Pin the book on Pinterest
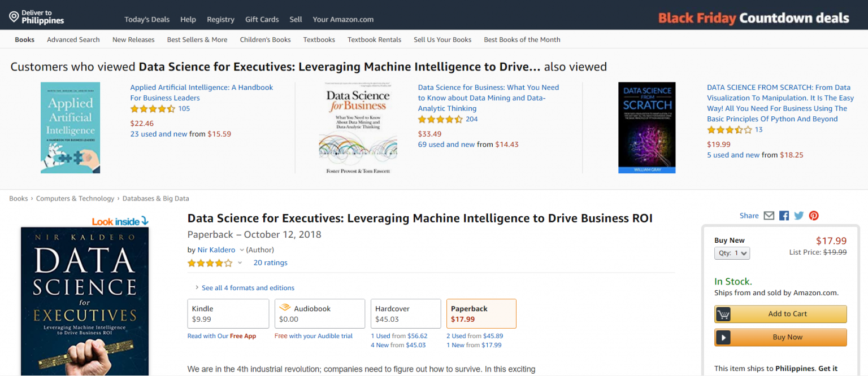This screenshot has width=868, height=376. 814,216
